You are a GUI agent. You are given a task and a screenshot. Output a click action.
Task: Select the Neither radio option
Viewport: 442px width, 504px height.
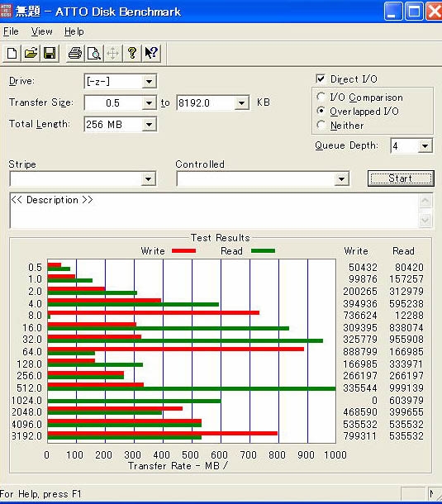pyautogui.click(x=321, y=125)
